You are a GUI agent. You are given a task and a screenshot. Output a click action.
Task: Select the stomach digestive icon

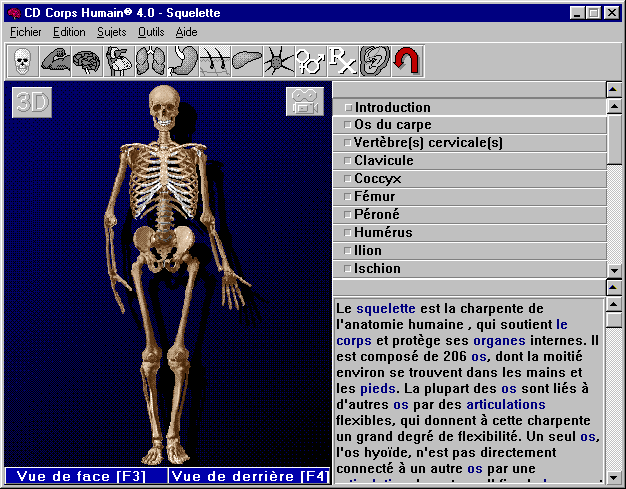pyautogui.click(x=182, y=61)
